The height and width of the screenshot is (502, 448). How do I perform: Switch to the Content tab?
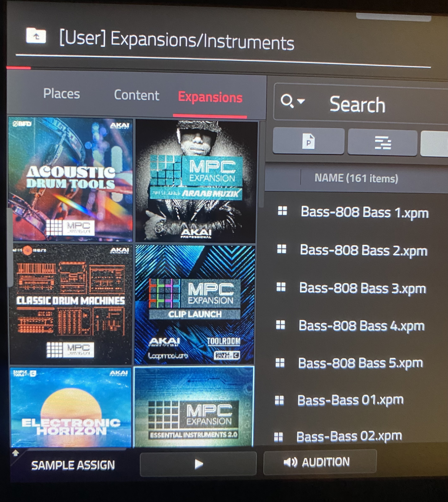tap(137, 95)
